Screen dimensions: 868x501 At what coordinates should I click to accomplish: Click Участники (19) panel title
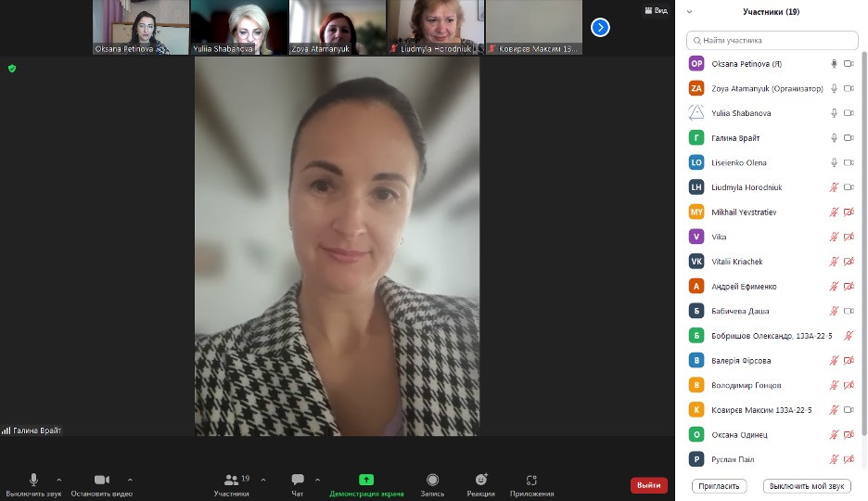point(772,12)
